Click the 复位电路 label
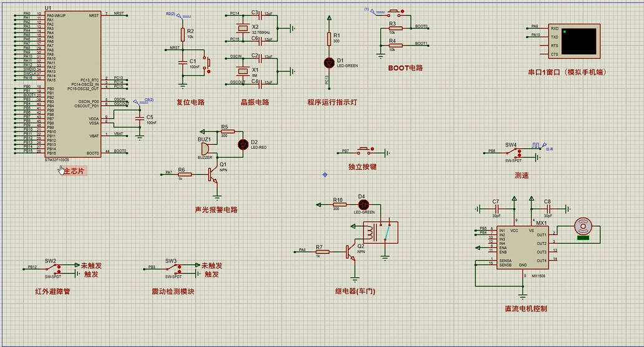Viewport: 644px width, 347px height. tap(191, 102)
